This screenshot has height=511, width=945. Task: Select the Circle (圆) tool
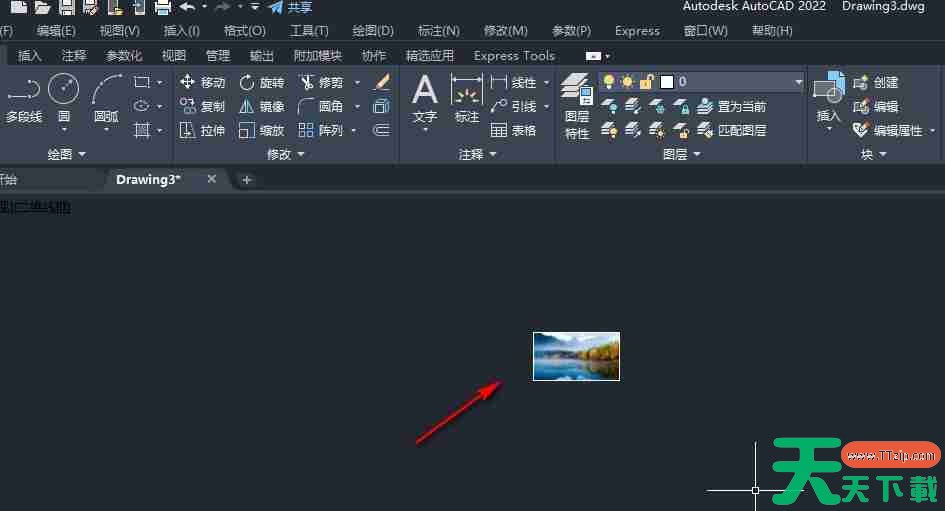click(63, 99)
